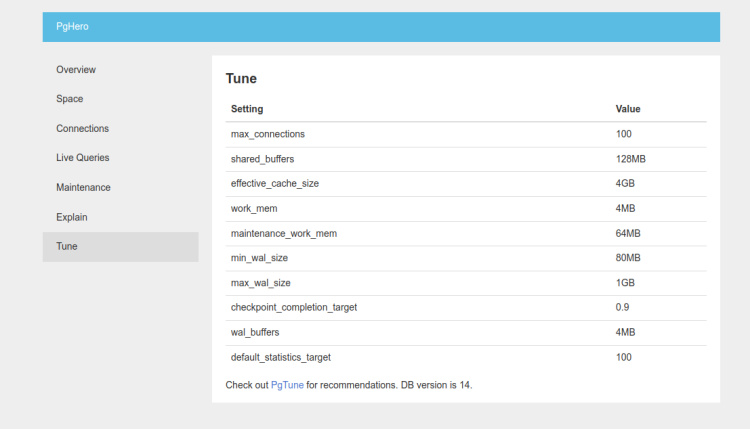Click the effective_cache_size setting name
Screen dimensions: 750x429
275,184
